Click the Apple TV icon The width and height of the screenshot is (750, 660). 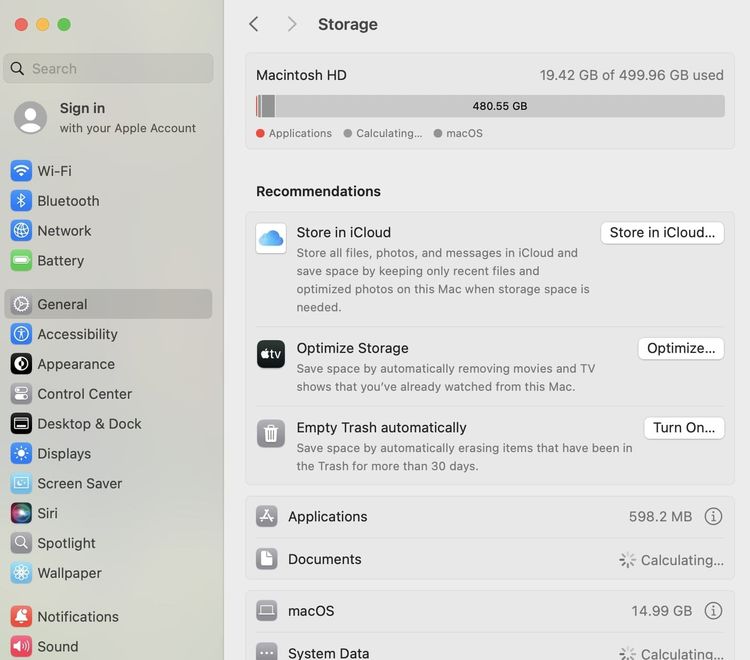[x=271, y=354]
